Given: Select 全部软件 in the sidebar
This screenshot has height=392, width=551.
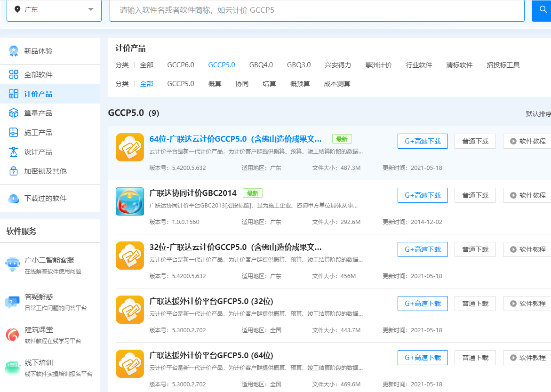Looking at the screenshot, I should click(49, 74).
